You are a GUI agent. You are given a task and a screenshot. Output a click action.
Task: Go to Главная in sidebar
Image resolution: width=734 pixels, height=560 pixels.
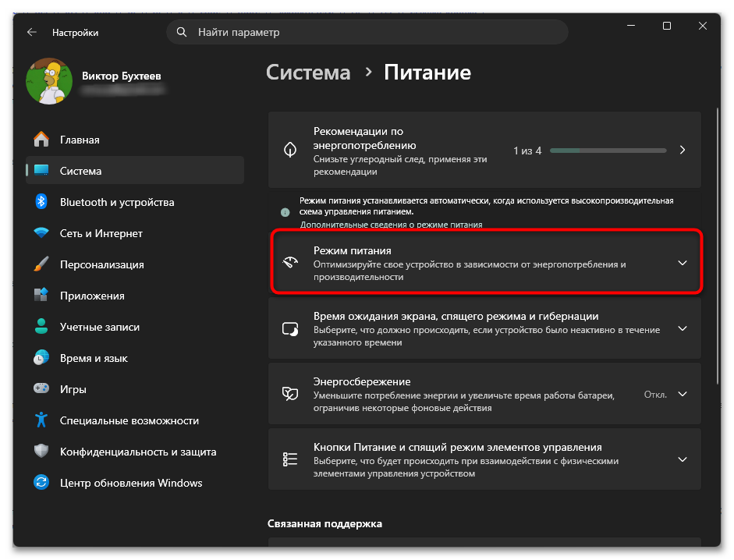(135, 140)
